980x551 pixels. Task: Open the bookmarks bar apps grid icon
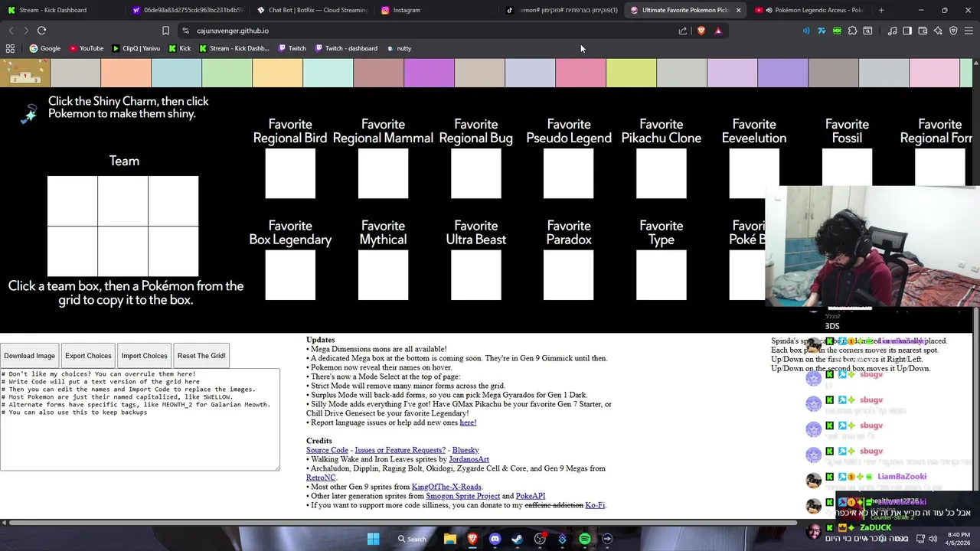[x=10, y=48]
